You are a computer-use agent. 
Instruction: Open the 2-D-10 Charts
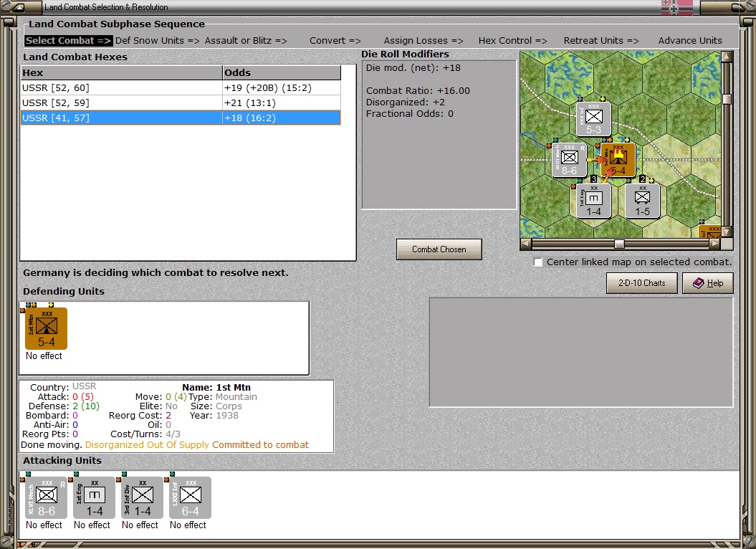point(642,283)
